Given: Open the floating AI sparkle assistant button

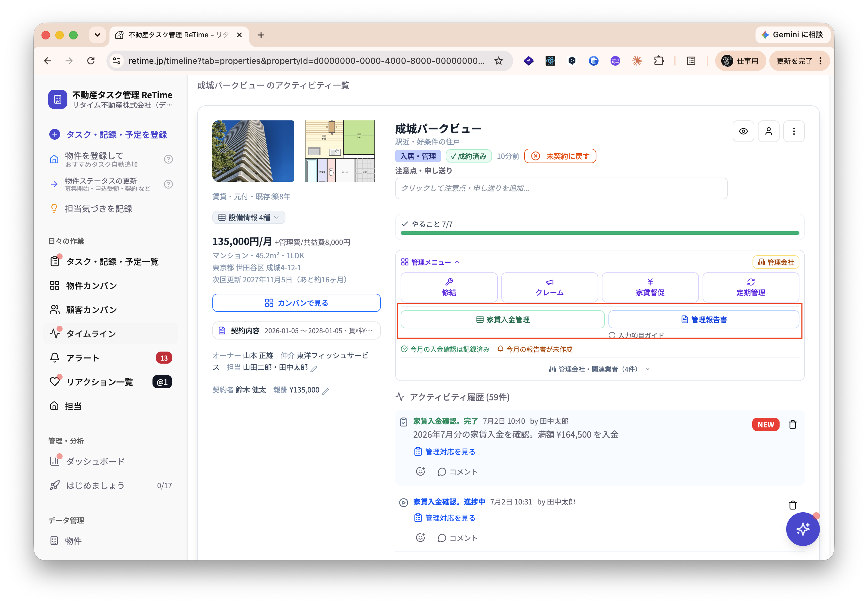Looking at the screenshot, I should 803,529.
